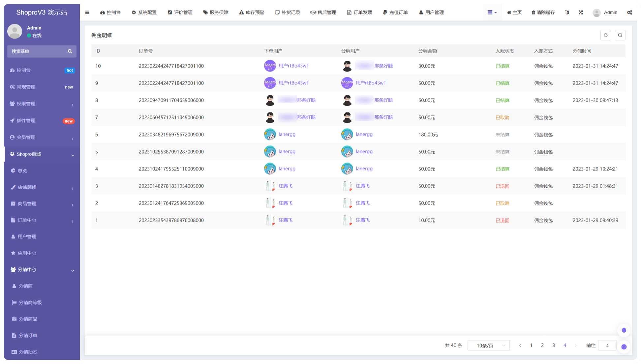
Task: Click the search icon beside refresh button
Action: (x=620, y=35)
